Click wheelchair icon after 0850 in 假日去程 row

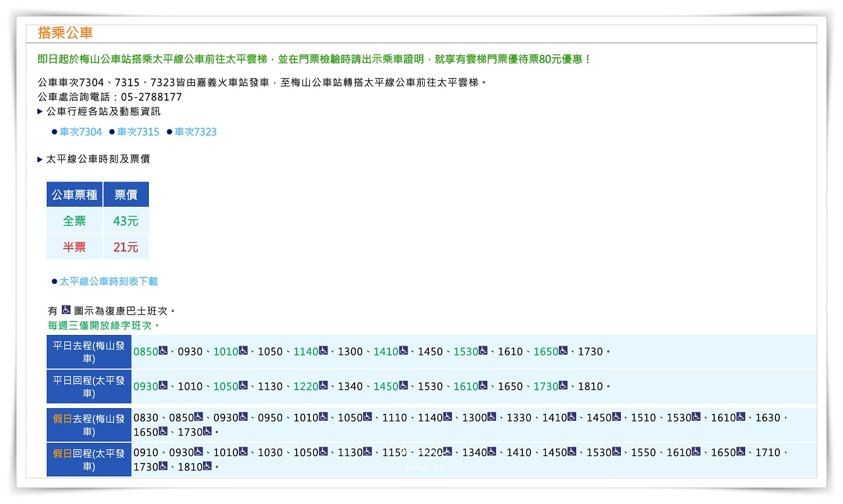tap(198, 417)
